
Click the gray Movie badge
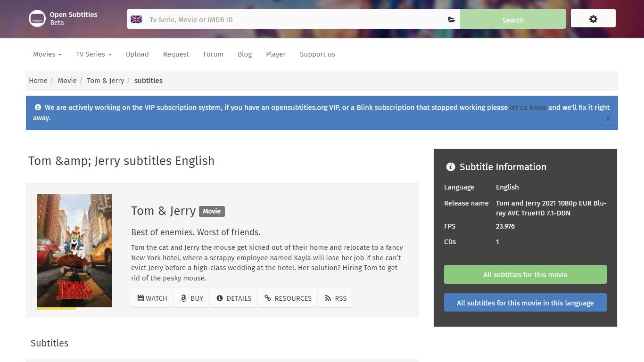212,211
